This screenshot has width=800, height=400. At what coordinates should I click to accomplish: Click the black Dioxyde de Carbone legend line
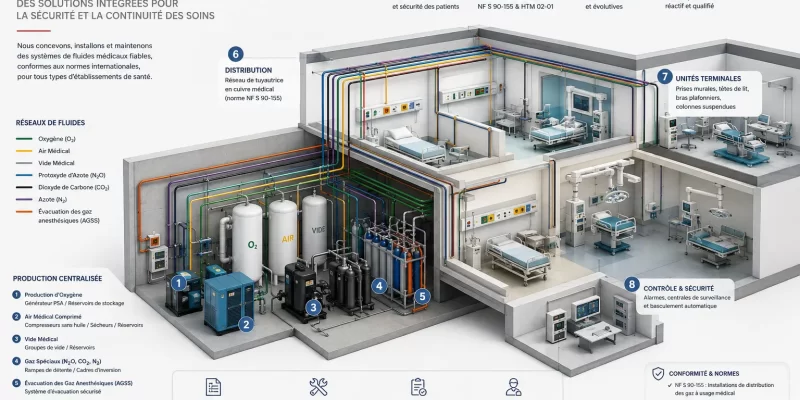[24, 187]
